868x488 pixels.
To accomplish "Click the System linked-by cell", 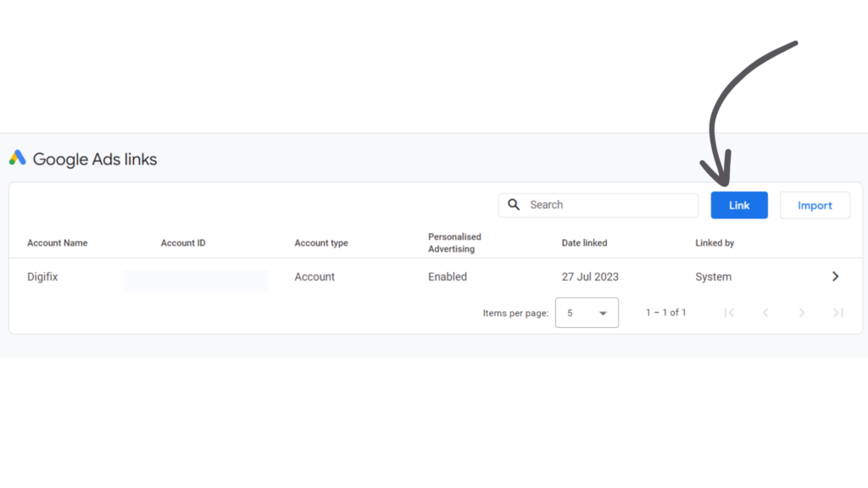I will 714,277.
